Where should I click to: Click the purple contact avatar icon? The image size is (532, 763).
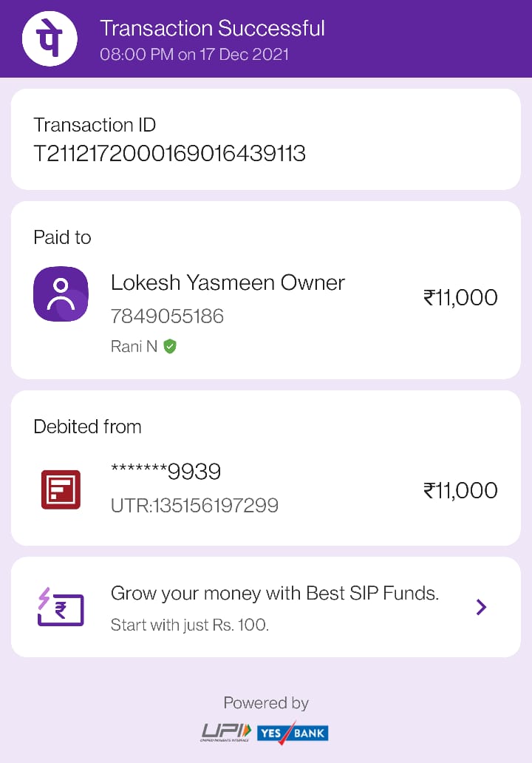pyautogui.click(x=61, y=294)
